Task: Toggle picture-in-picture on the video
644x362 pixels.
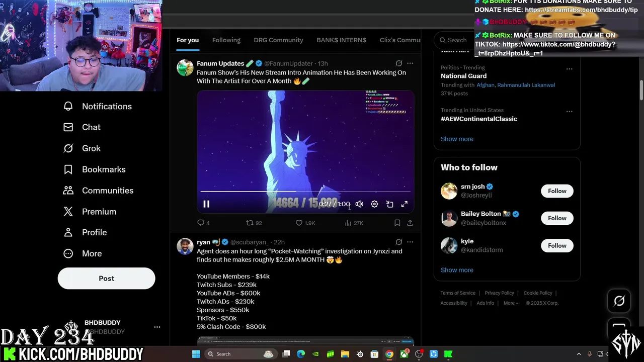Action: [389, 204]
